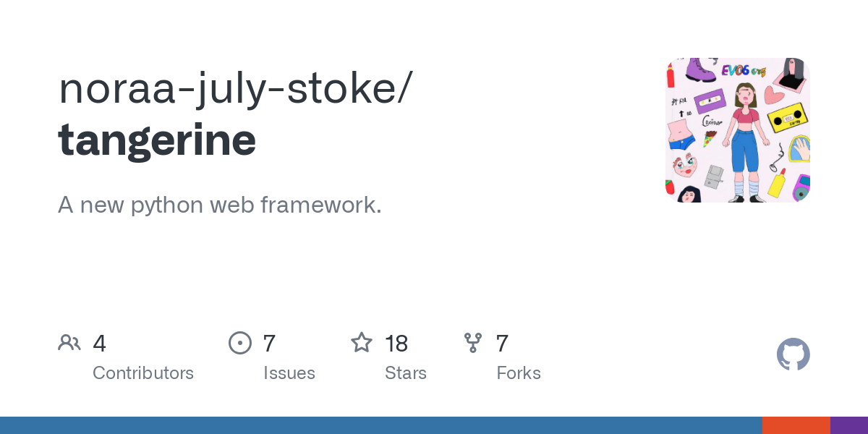Open the tangerine repository name
The image size is (868, 434).
click(x=157, y=139)
